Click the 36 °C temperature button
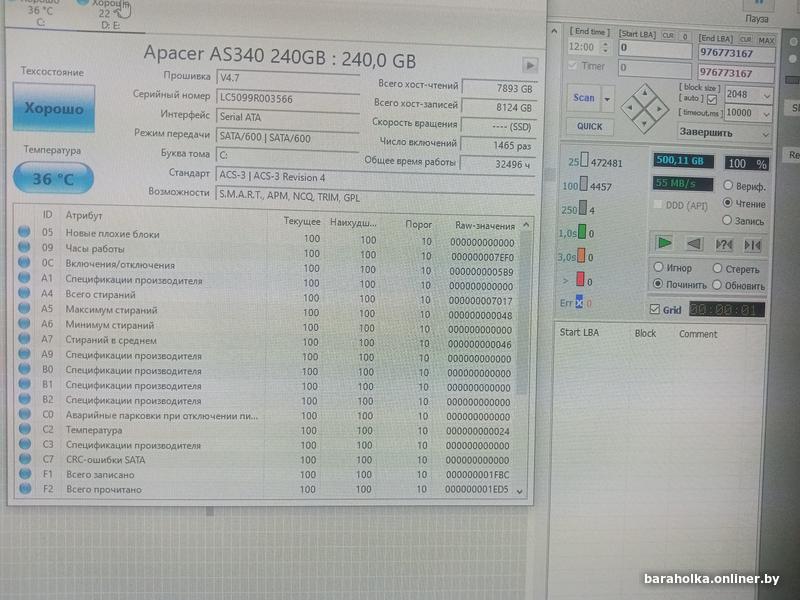The width and height of the screenshot is (800, 600). [x=53, y=178]
